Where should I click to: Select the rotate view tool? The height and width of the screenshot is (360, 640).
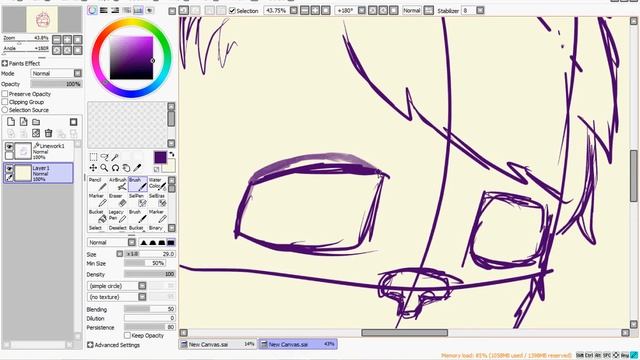coord(116,168)
